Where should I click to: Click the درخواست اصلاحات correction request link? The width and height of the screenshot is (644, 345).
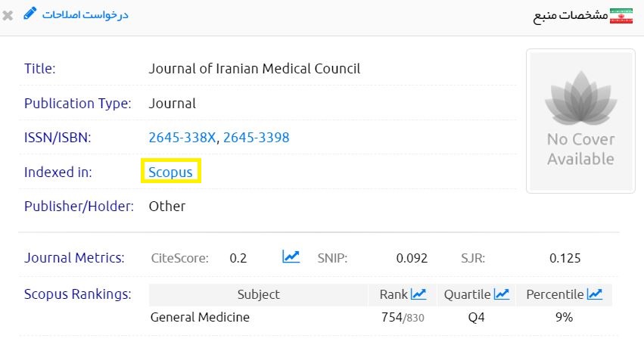(x=86, y=14)
